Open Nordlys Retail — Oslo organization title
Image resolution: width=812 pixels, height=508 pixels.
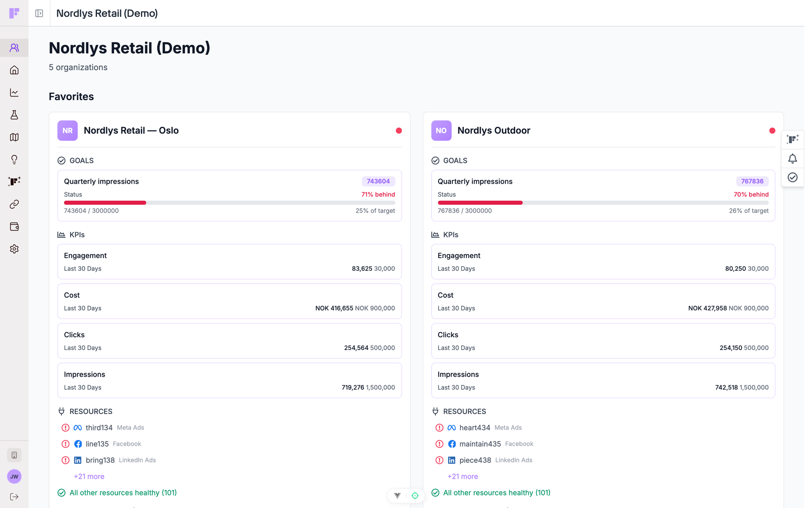tap(131, 130)
